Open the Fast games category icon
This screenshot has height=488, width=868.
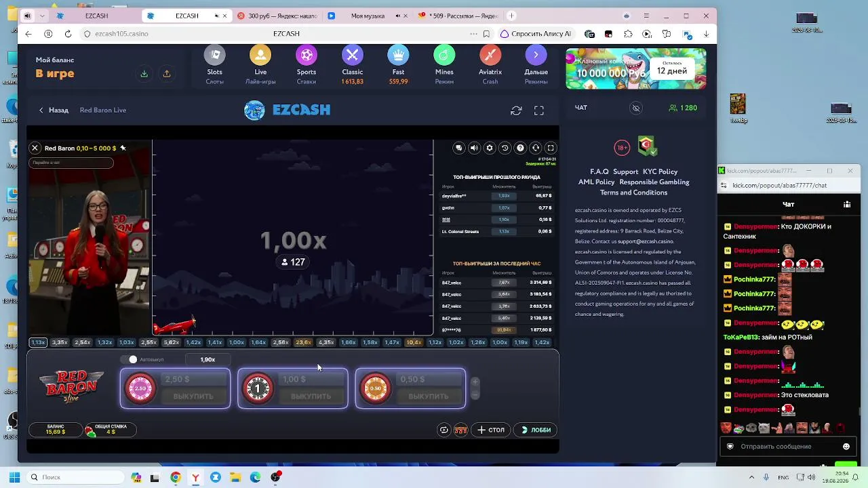click(398, 56)
